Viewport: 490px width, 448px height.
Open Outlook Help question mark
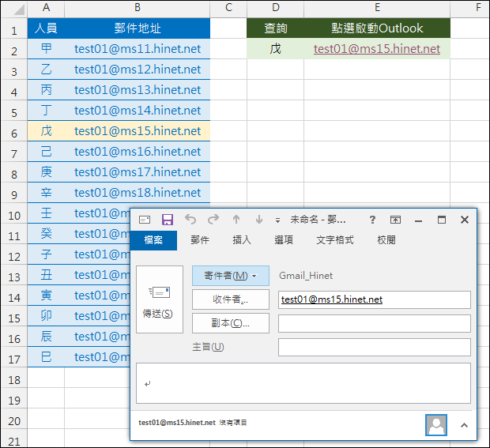(x=372, y=220)
